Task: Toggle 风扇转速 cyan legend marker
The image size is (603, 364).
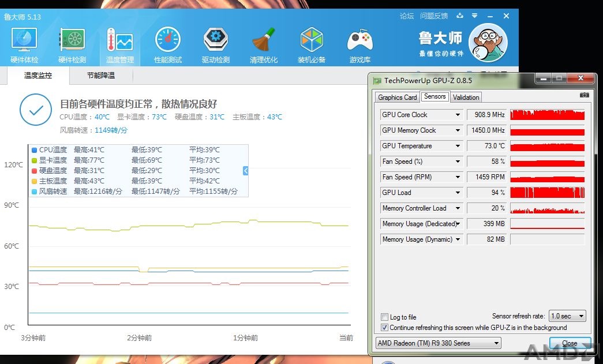Action: (34, 192)
